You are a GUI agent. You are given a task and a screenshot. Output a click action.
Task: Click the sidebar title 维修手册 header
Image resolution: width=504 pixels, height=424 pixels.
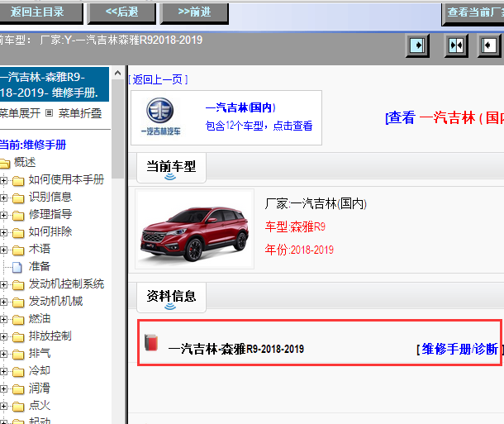pyautogui.click(x=55, y=85)
